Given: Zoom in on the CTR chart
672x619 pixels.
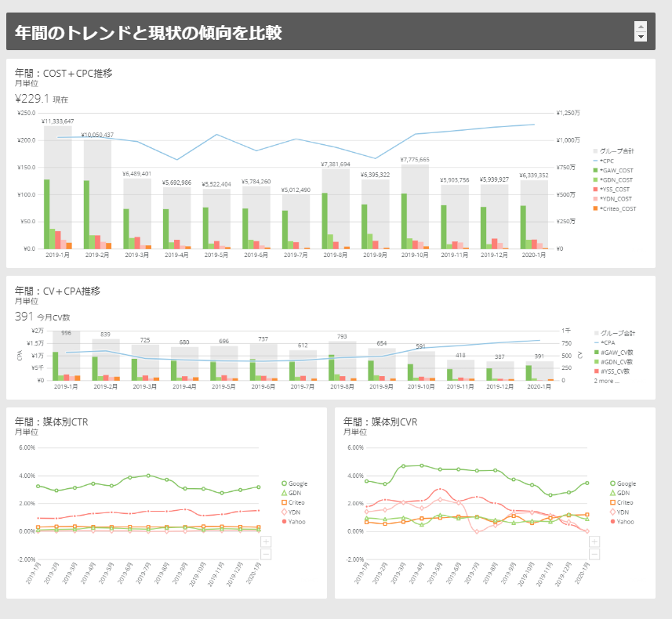Looking at the screenshot, I should coord(266,541).
